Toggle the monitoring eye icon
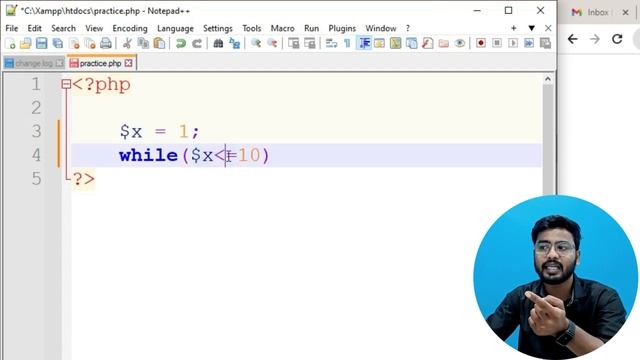The image size is (640, 360). 460,43
